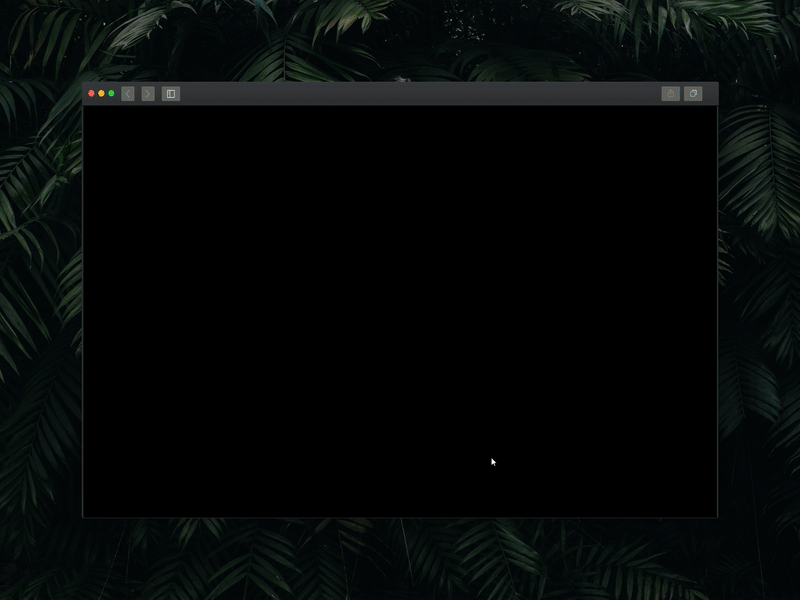Go back using the left chevron button
Screen dimensions: 800x600
pyautogui.click(x=128, y=94)
